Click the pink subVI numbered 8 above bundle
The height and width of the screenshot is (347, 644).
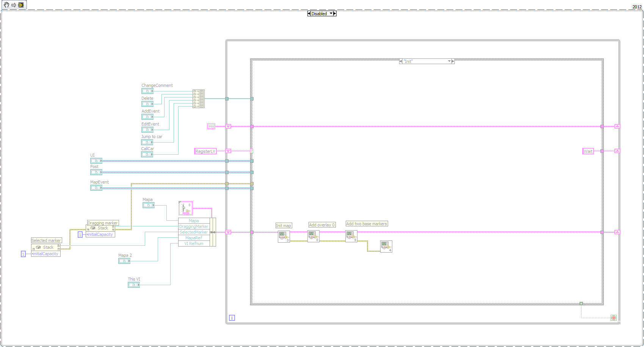click(x=186, y=209)
